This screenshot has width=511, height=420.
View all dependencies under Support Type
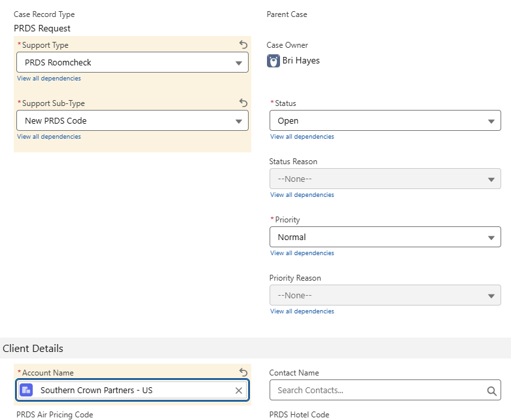49,79
